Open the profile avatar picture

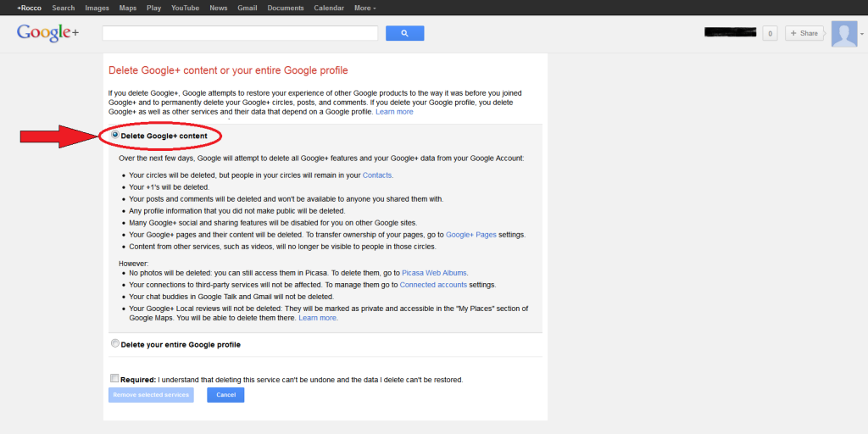point(844,34)
